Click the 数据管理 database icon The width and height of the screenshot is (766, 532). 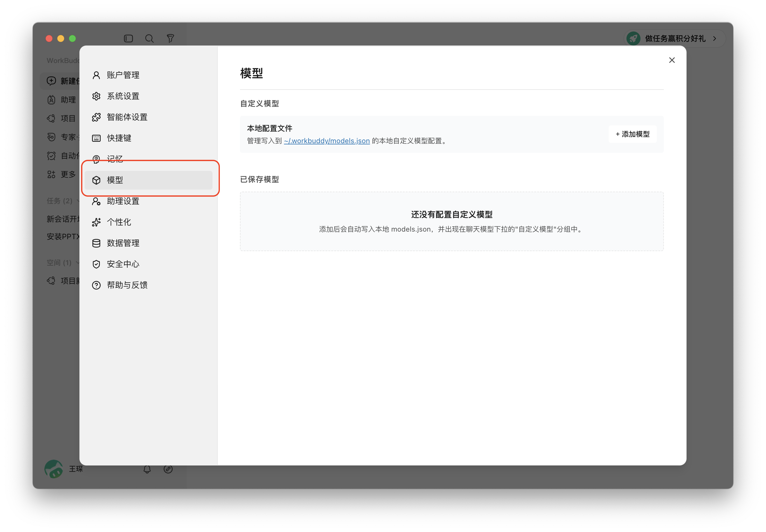click(96, 243)
